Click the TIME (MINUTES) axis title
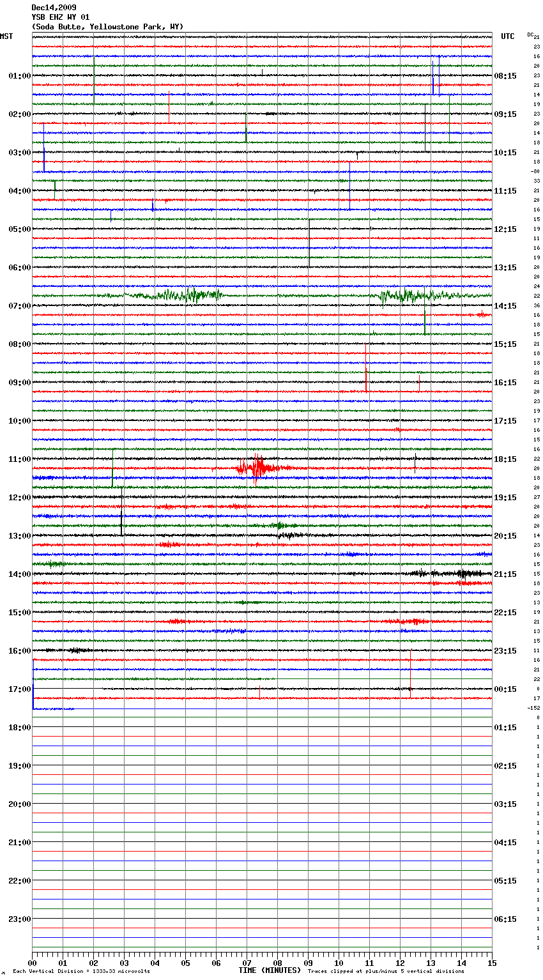The image size is (543, 980). click(270, 970)
